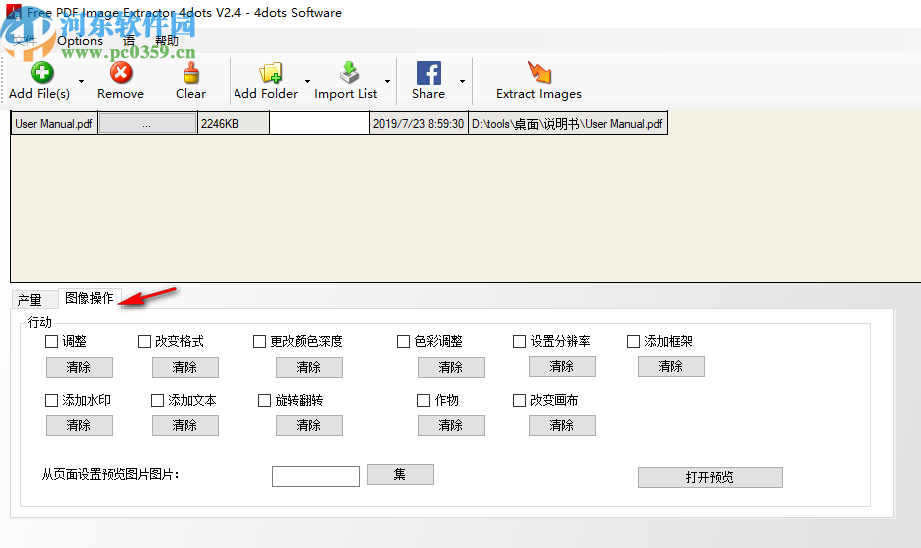The height and width of the screenshot is (548, 921).
Task: Click 清除 button under 改变画布
Action: pos(562,425)
